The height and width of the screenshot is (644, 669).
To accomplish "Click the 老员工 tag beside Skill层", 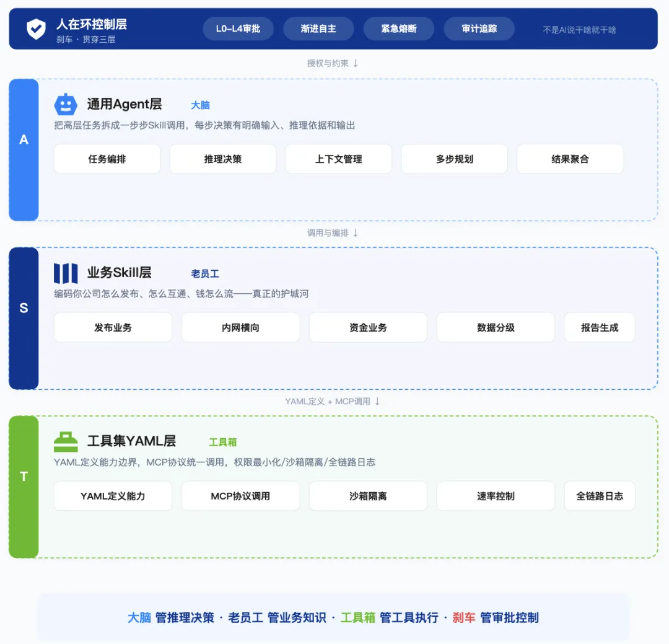I will pos(205,274).
